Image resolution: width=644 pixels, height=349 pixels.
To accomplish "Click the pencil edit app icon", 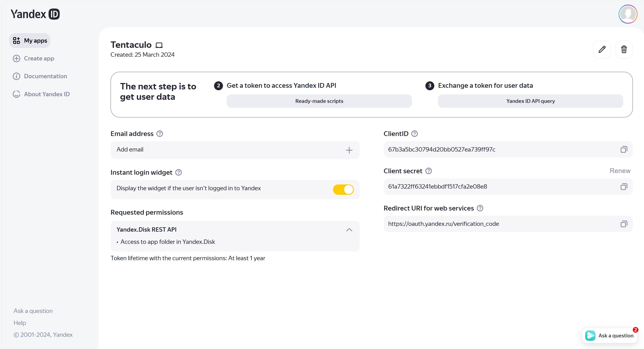I will [x=602, y=49].
